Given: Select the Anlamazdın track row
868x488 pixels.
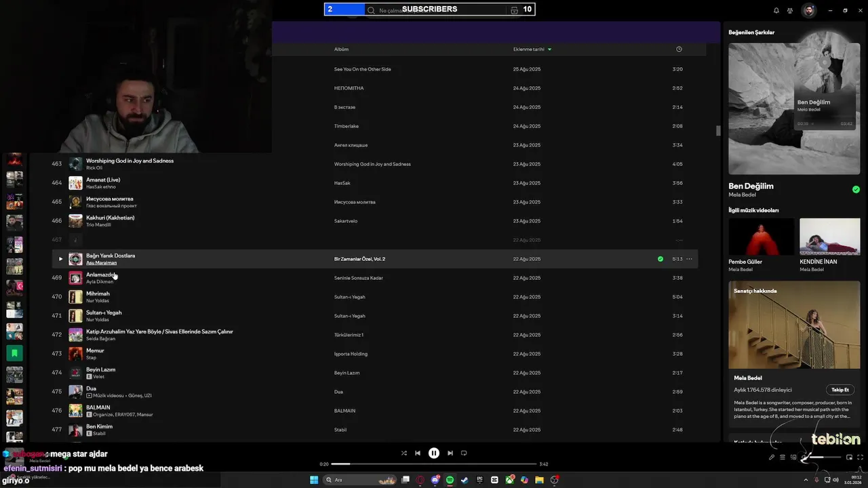Looking at the screenshot, I should click(374, 278).
